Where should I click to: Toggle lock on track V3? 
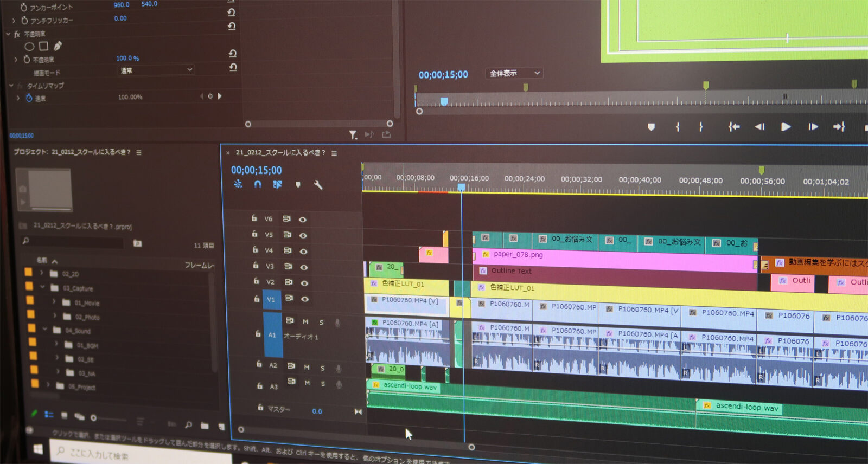tap(255, 266)
